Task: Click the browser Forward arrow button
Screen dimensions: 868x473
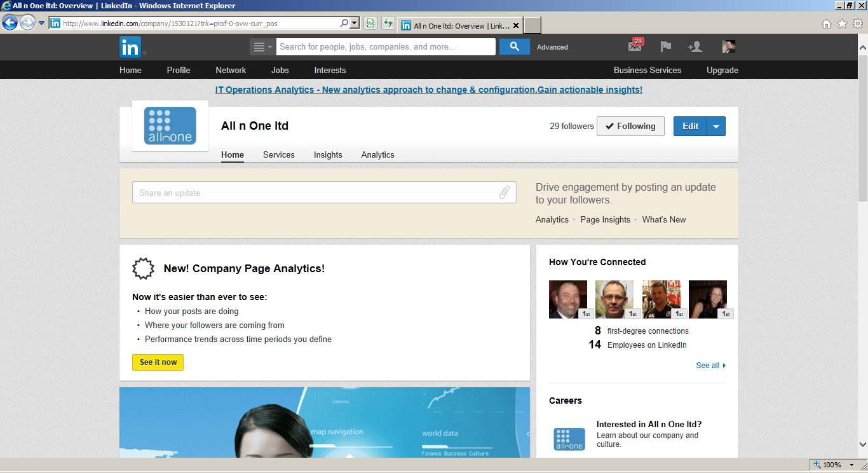Action: point(27,24)
